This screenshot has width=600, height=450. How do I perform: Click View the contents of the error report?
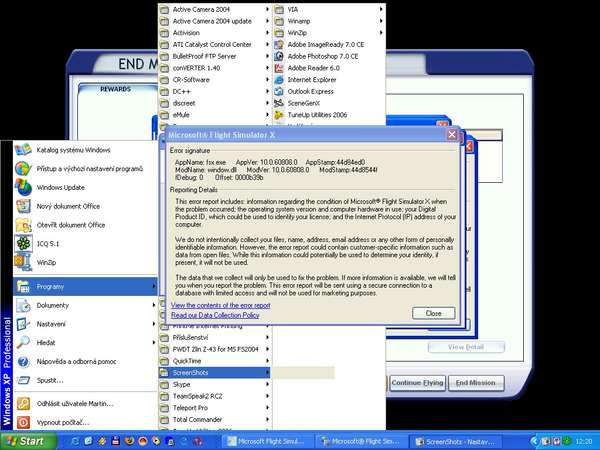(220, 305)
